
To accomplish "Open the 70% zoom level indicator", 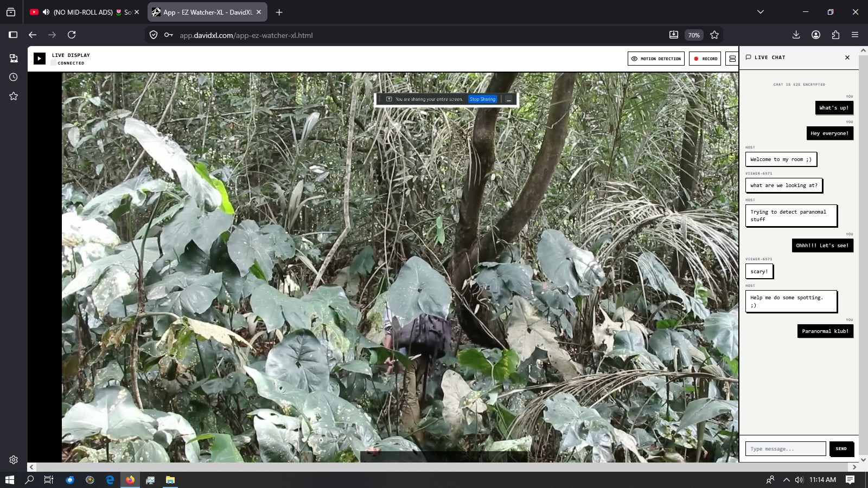I will pyautogui.click(x=694, y=35).
